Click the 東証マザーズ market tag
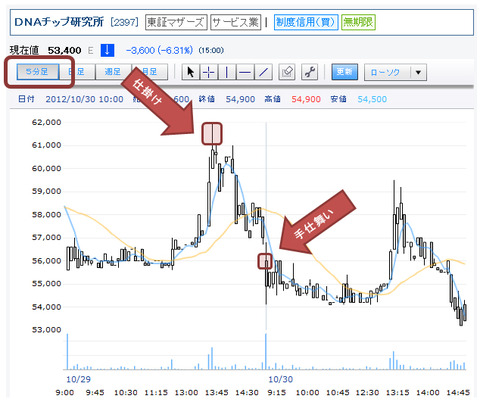480x402 pixels. pos(176,22)
